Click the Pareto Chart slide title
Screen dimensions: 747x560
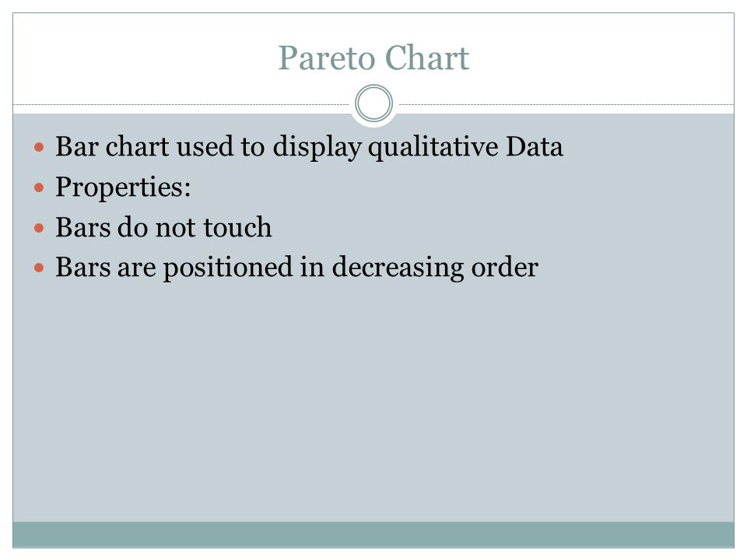pos(373,58)
